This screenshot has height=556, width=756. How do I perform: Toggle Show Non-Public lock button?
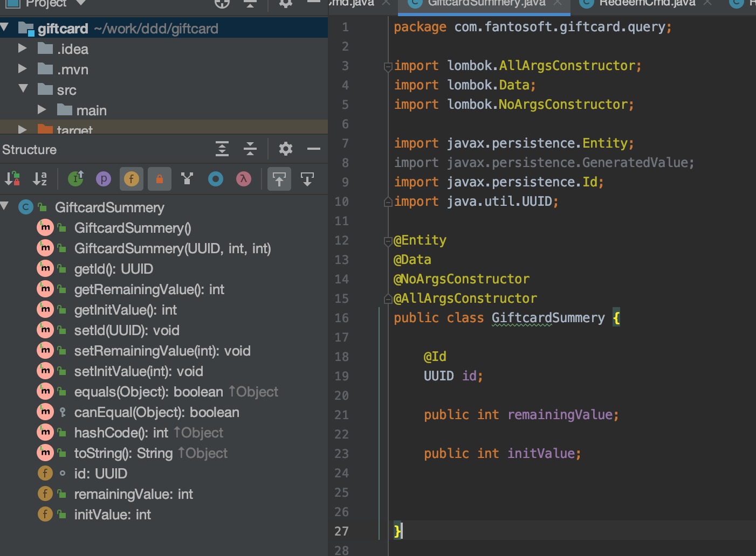point(160,179)
